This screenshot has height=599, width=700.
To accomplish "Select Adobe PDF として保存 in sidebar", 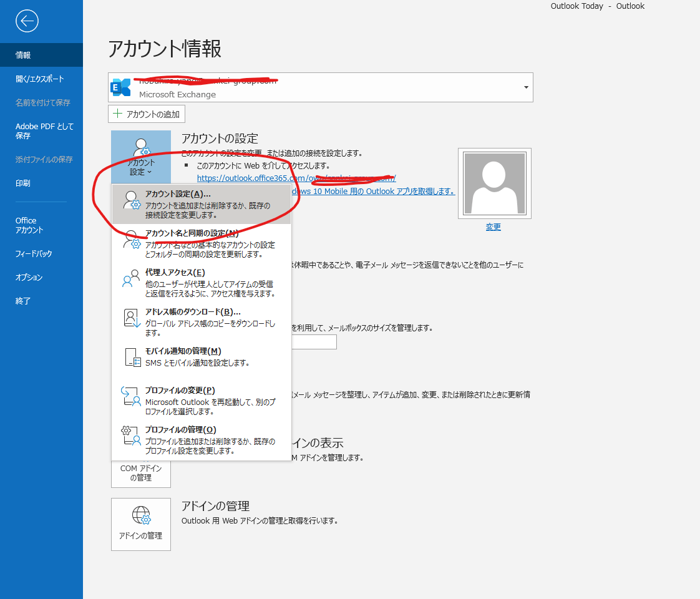I will pyautogui.click(x=42, y=131).
